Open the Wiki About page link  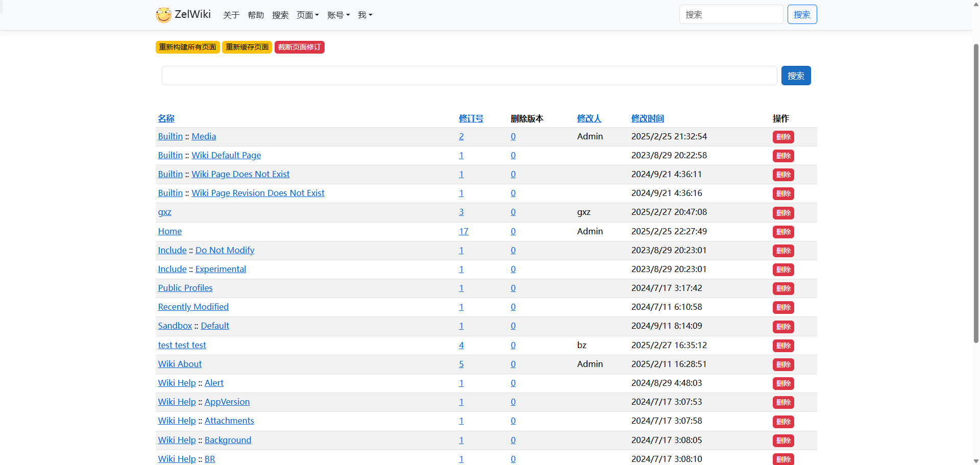[x=180, y=364]
